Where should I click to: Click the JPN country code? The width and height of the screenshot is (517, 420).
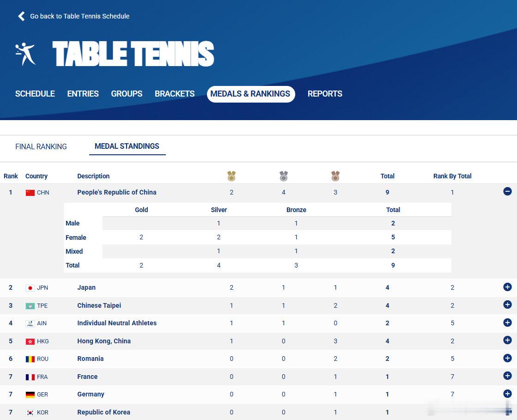pyautogui.click(x=43, y=288)
